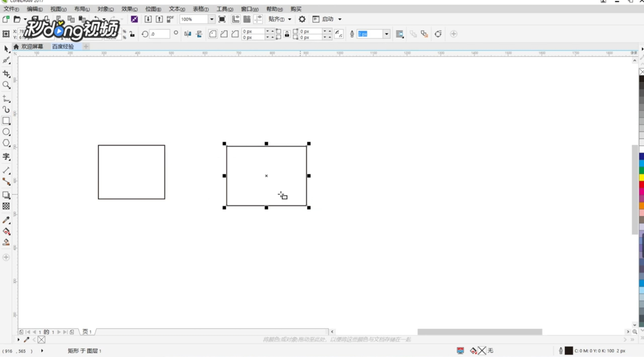Switch to the 欢迎屏幕 tab
The height and width of the screenshot is (357, 644).
coord(32,47)
